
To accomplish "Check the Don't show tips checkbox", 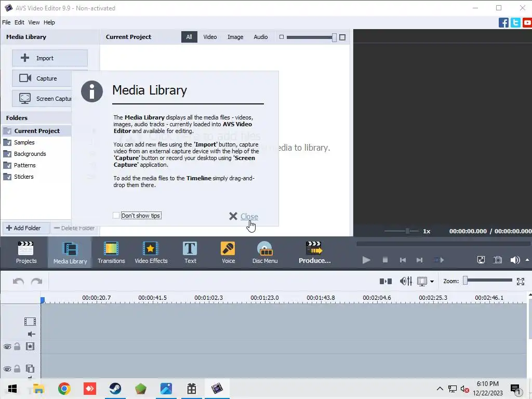I will pyautogui.click(x=116, y=216).
